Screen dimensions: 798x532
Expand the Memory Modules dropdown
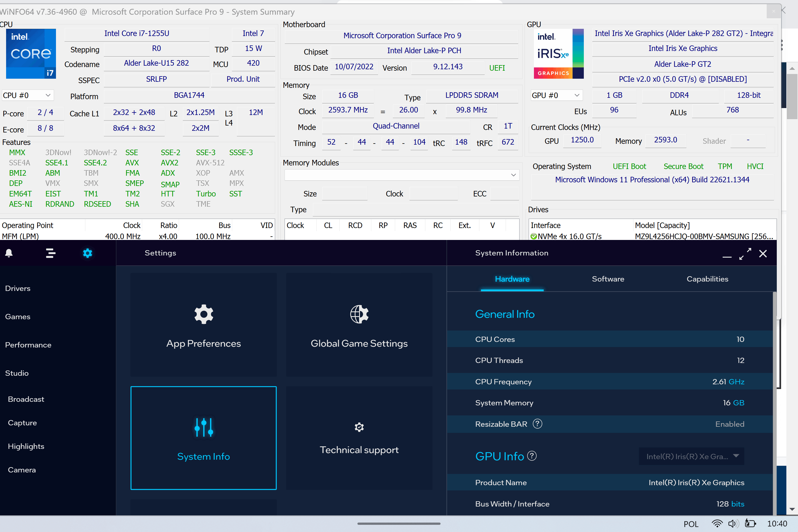(x=402, y=175)
